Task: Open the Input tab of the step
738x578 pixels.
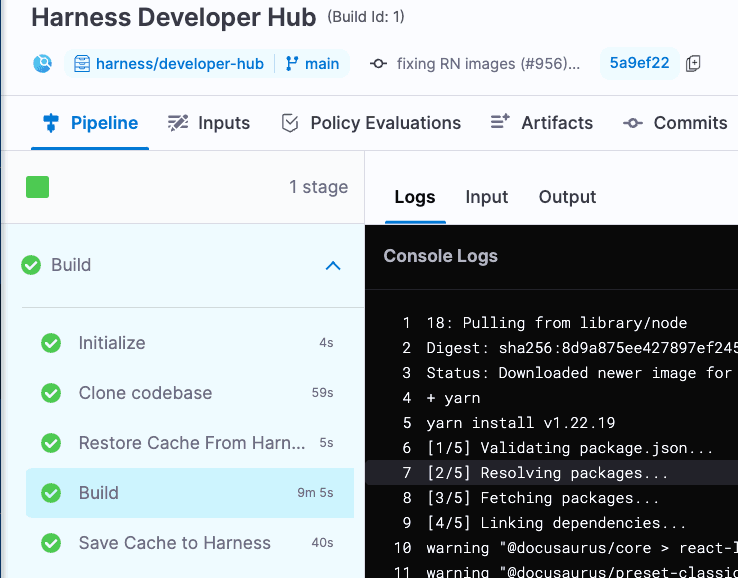Action: (487, 197)
